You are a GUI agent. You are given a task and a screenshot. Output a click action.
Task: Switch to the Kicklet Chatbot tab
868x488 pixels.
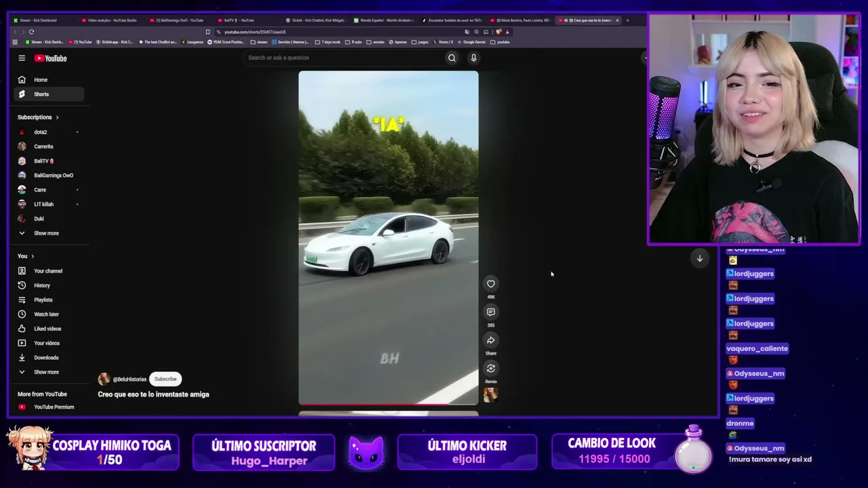(x=315, y=20)
